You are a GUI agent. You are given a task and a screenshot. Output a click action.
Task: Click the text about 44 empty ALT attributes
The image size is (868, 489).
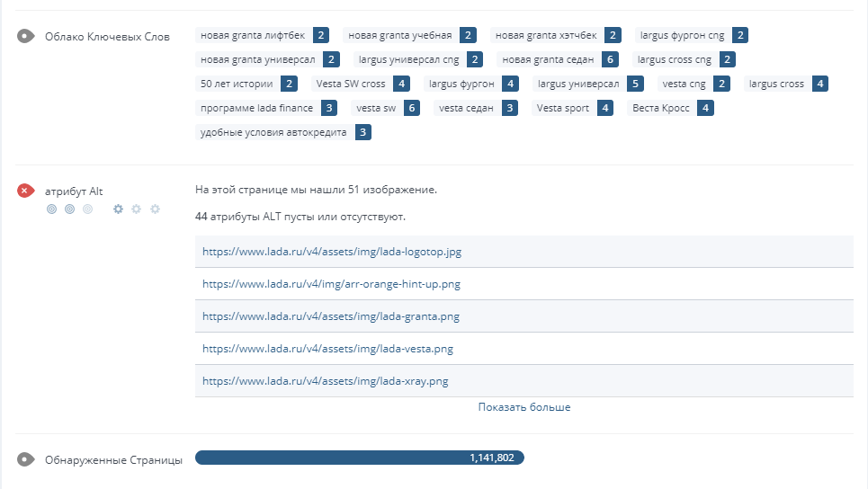pos(300,217)
